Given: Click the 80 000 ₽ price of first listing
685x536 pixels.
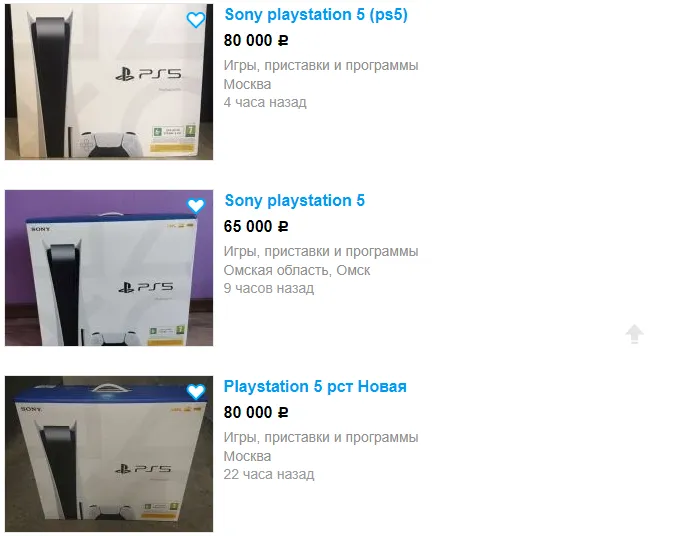Looking at the screenshot, I should pyautogui.click(x=256, y=41).
